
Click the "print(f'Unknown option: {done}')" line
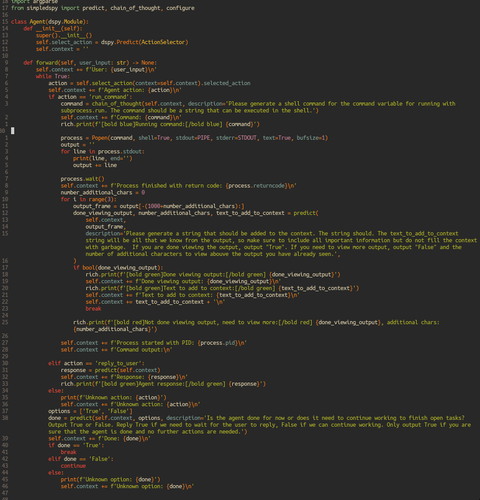(x=110, y=480)
